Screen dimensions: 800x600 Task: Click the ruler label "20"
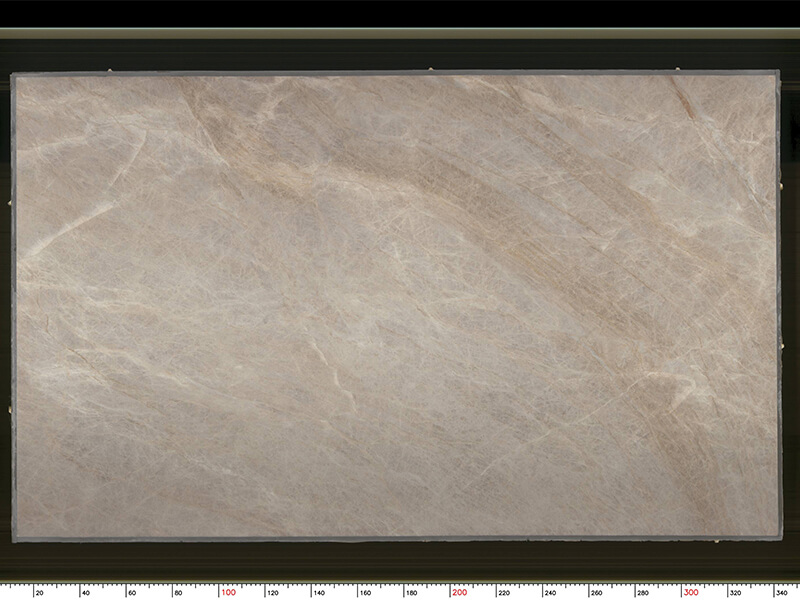40,593
